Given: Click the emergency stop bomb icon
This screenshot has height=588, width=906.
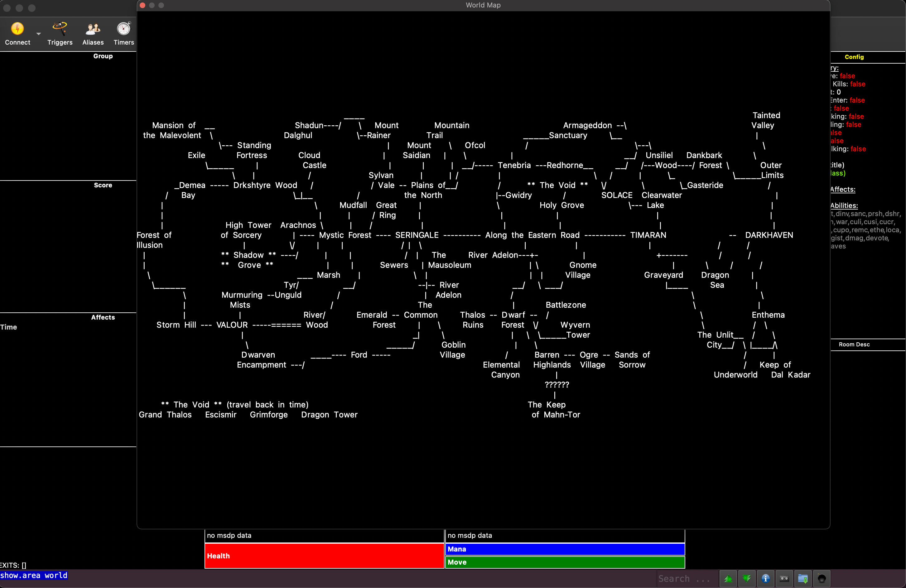Looking at the screenshot, I should coord(822,578).
